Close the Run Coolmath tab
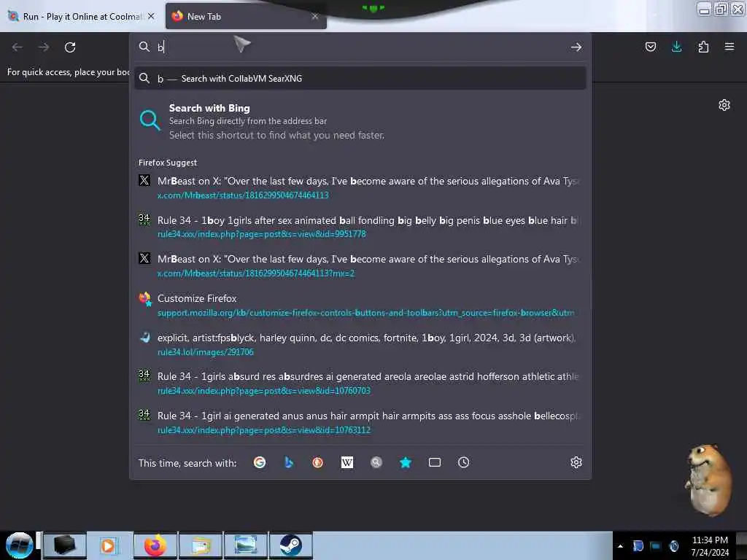 tap(151, 16)
